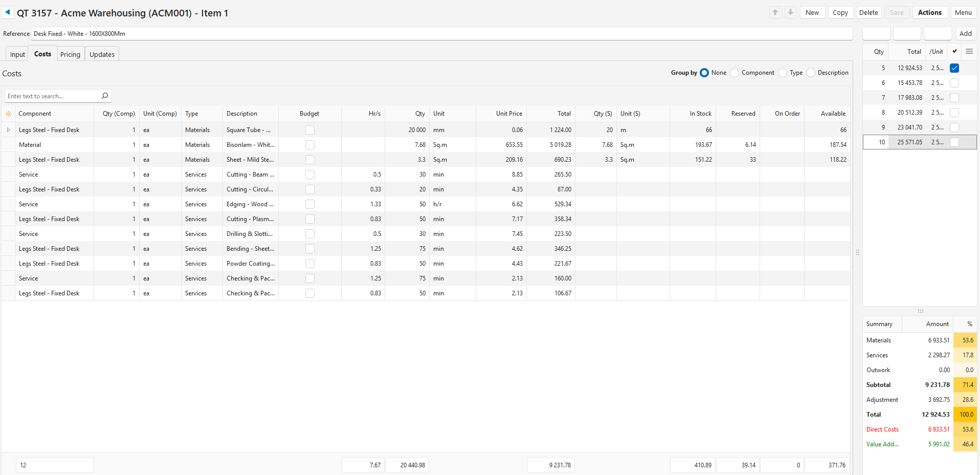
Task: Toggle Budget checkbox for Square Tube row
Action: (x=310, y=130)
